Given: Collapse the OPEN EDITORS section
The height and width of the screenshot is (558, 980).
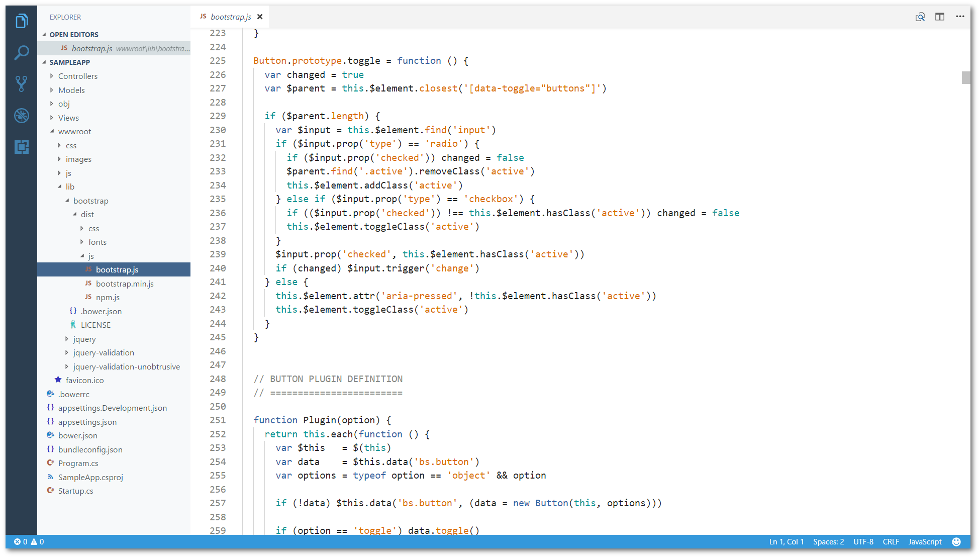Looking at the screenshot, I should click(x=73, y=35).
